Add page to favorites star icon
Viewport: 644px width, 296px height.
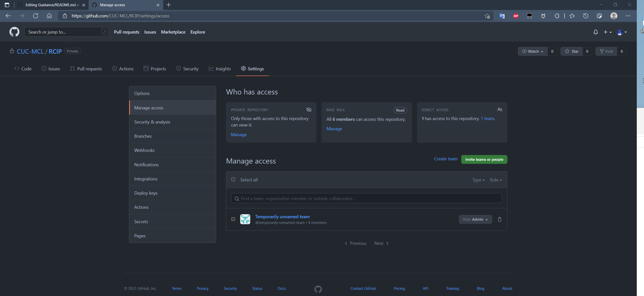point(487,16)
